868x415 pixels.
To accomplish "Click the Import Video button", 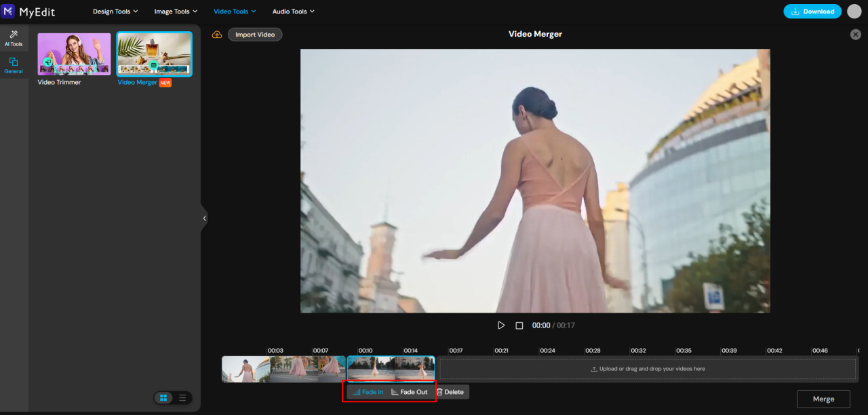I will (x=255, y=34).
